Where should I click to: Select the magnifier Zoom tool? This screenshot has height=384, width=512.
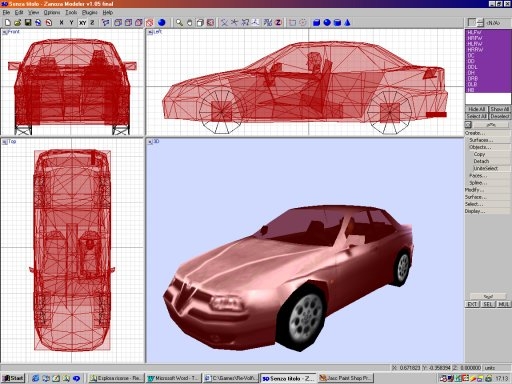pyautogui.click(x=179, y=23)
